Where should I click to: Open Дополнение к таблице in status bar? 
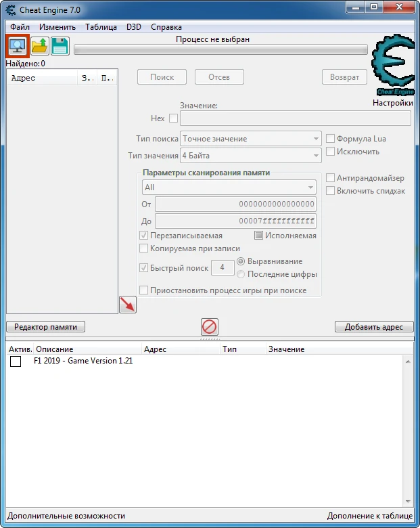click(370, 516)
